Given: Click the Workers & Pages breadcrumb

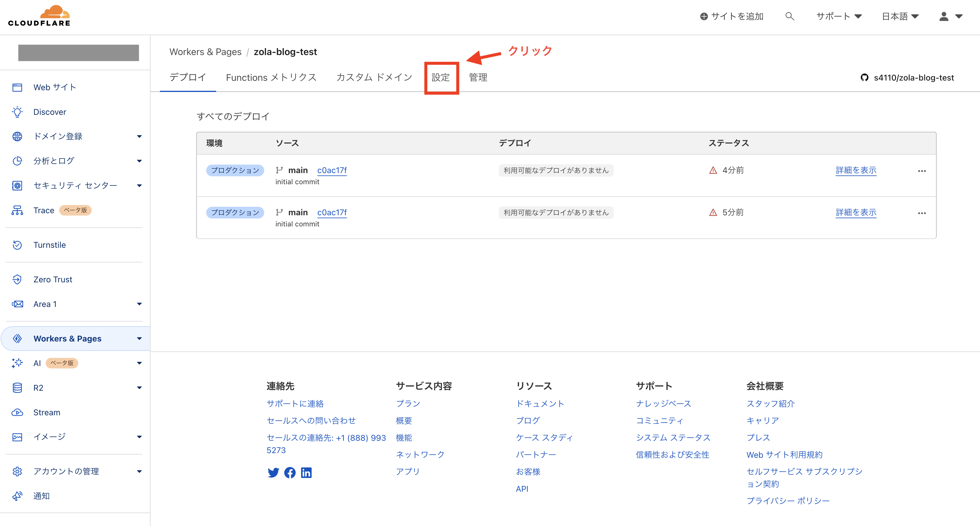Looking at the screenshot, I should click(205, 52).
